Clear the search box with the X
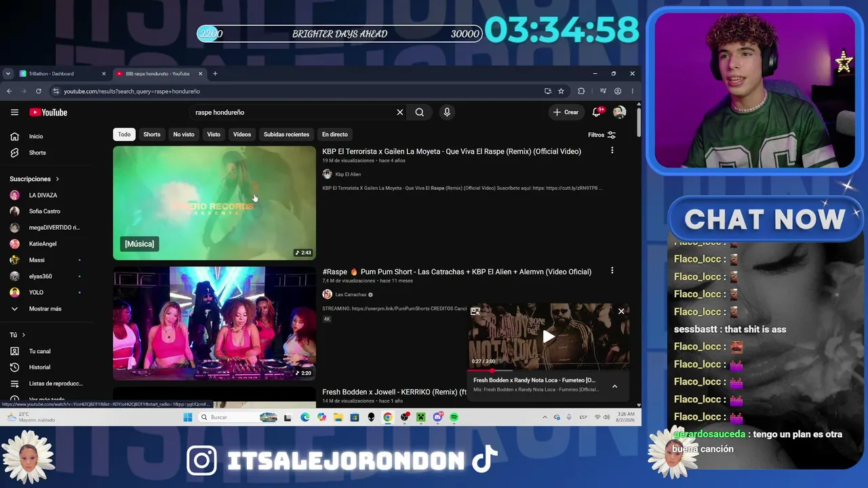868x488 pixels. pyautogui.click(x=400, y=113)
